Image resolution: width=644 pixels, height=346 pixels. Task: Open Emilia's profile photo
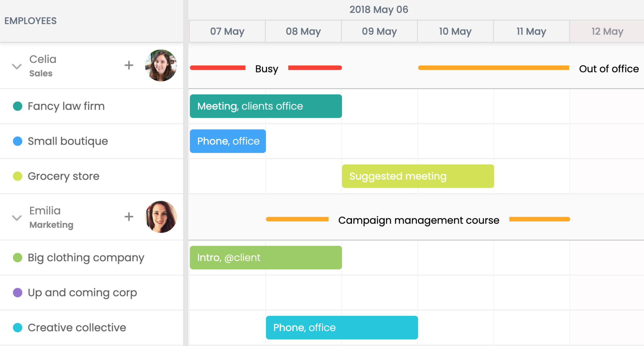pyautogui.click(x=161, y=217)
